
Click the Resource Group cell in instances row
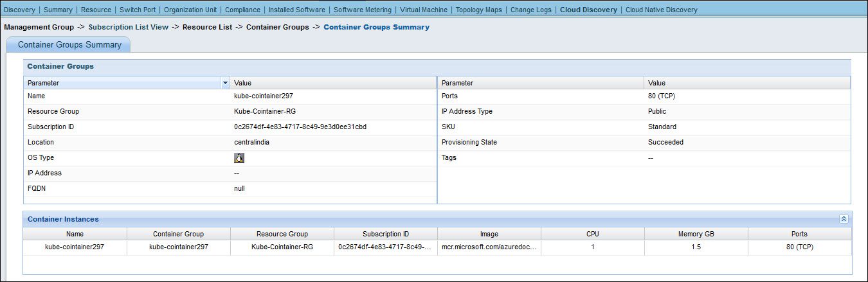click(282, 247)
